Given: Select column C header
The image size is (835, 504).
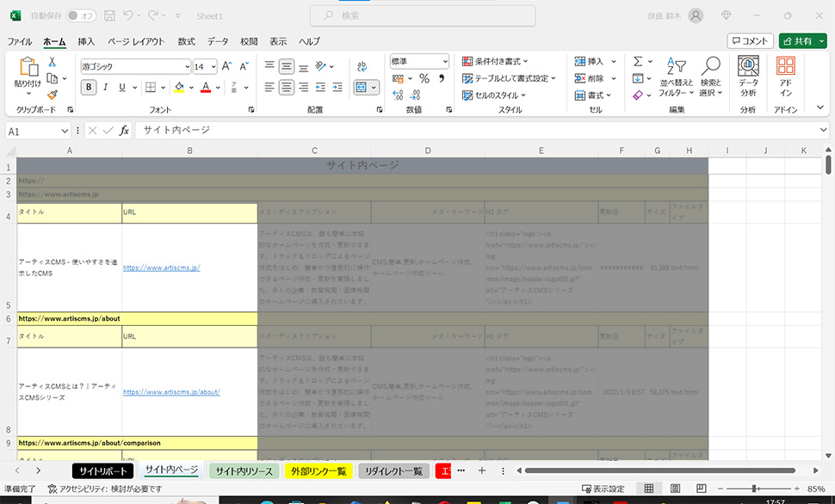Looking at the screenshot, I should point(314,151).
